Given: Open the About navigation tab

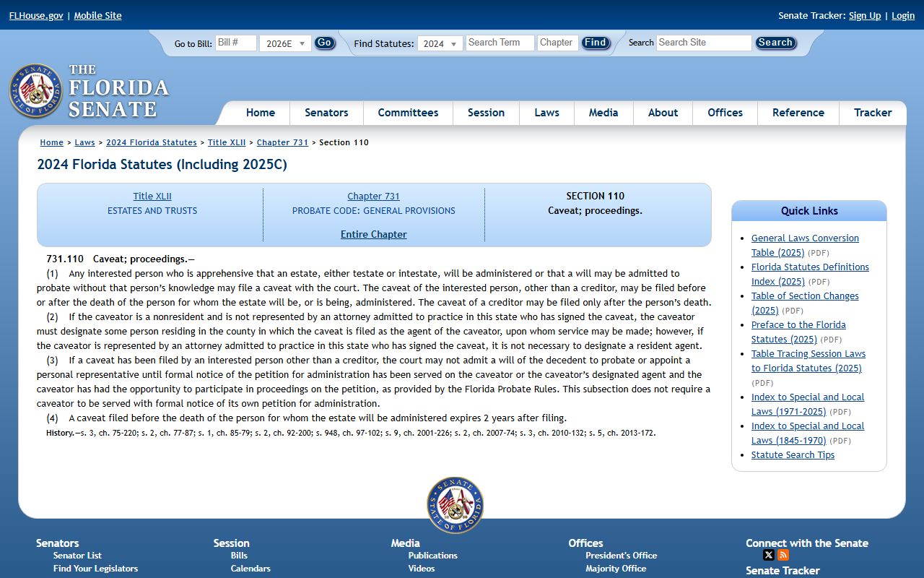Looking at the screenshot, I should pos(663,113).
